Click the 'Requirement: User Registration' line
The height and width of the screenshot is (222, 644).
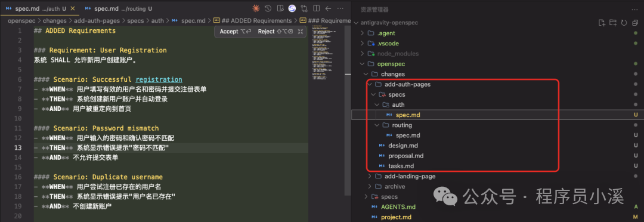(100, 50)
